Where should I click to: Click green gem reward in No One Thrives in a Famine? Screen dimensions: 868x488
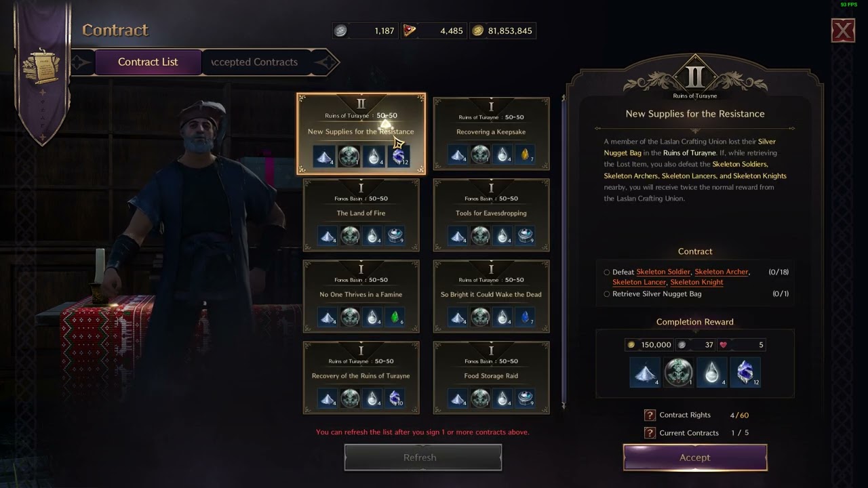pos(393,317)
